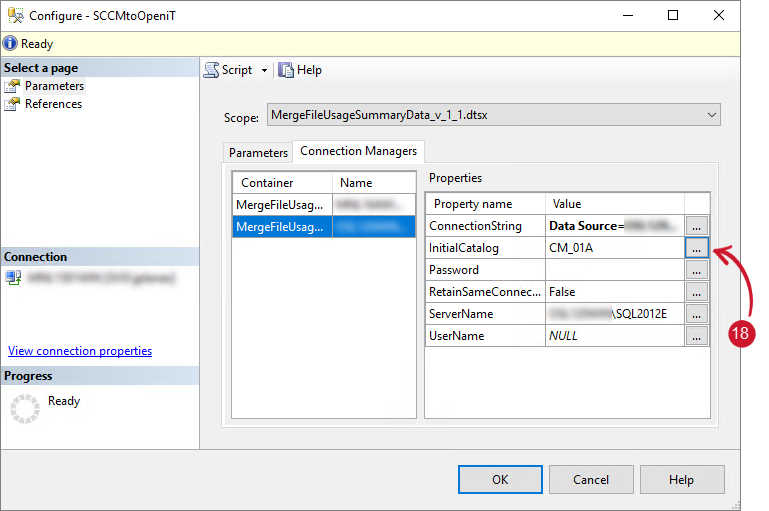769x511 pixels.
Task: Click the Ready info icon
Action: click(10, 44)
